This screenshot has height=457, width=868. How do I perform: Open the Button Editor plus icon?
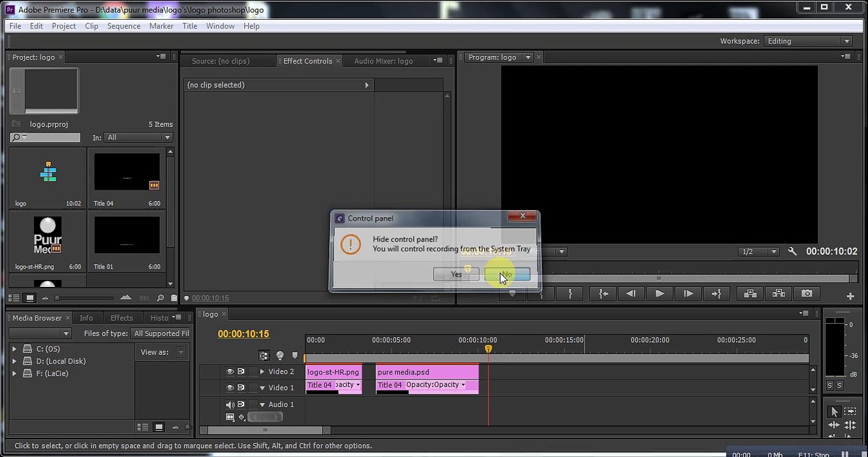pos(850,296)
